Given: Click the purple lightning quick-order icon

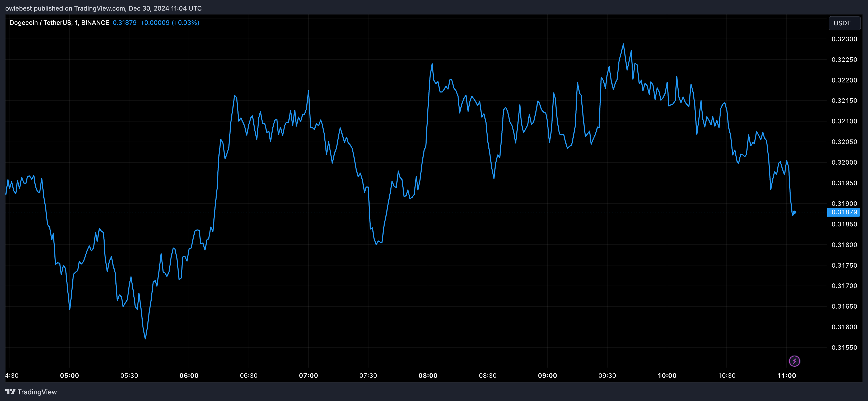Looking at the screenshot, I should (795, 361).
